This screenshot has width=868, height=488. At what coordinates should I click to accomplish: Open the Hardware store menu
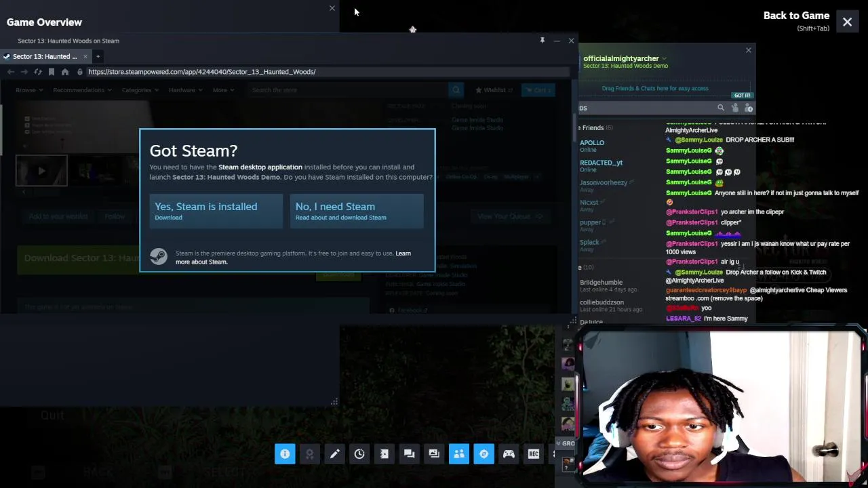click(184, 90)
